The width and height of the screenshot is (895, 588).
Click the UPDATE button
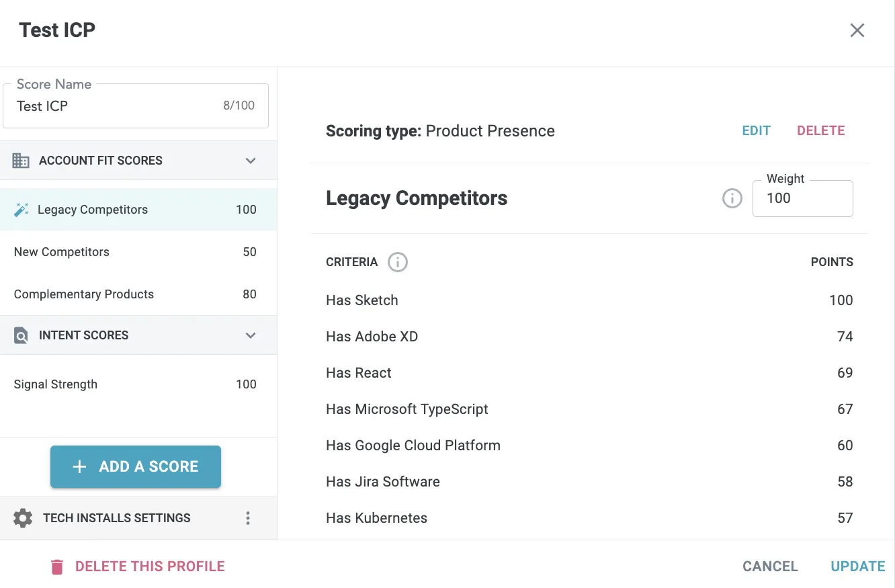858,566
